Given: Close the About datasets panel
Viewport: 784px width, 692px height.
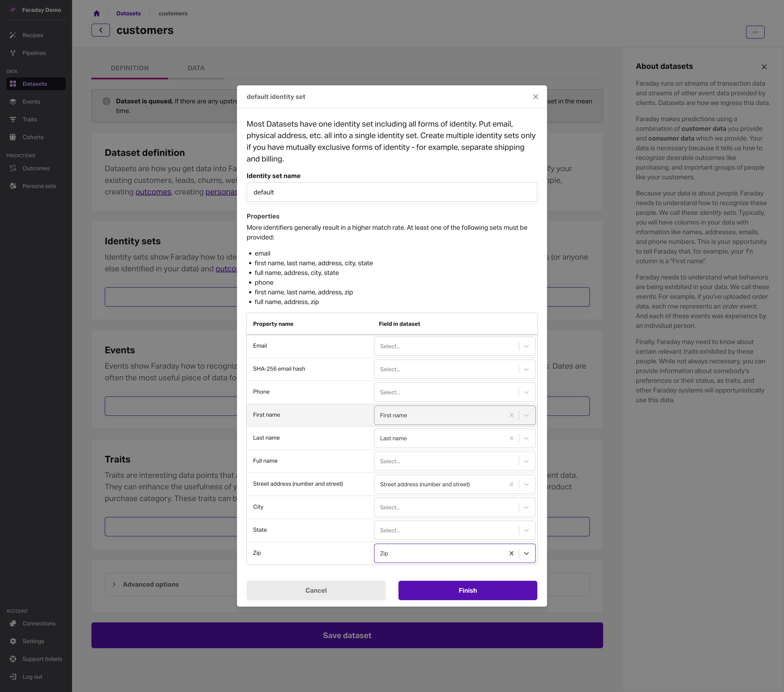Looking at the screenshot, I should click(764, 67).
